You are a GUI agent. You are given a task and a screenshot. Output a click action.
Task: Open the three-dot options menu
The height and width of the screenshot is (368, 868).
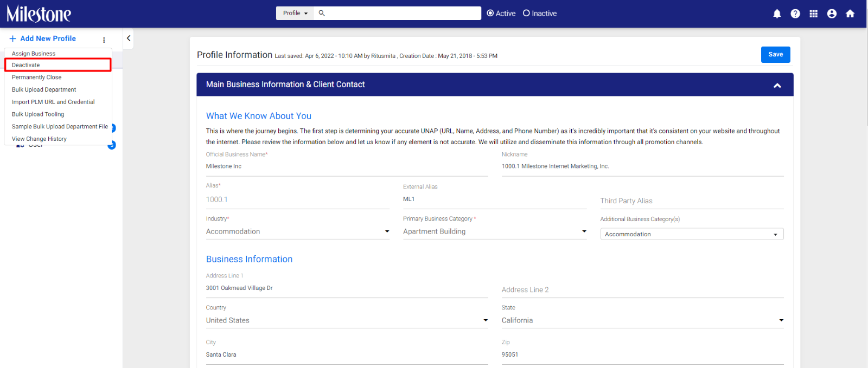click(x=104, y=40)
